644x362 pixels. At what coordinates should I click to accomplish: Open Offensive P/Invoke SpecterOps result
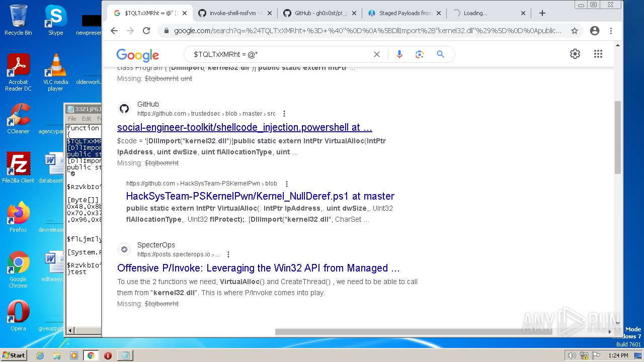(259, 268)
